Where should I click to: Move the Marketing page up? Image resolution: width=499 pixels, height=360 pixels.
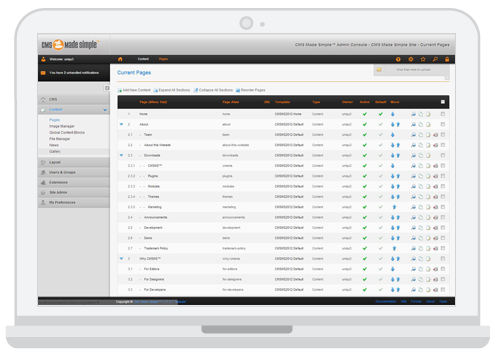pyautogui.click(x=394, y=207)
